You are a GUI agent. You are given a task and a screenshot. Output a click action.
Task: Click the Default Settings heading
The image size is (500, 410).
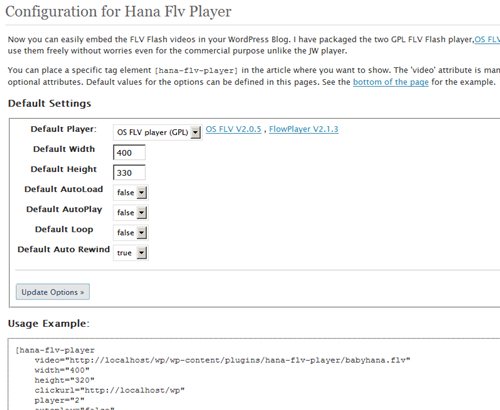click(49, 103)
